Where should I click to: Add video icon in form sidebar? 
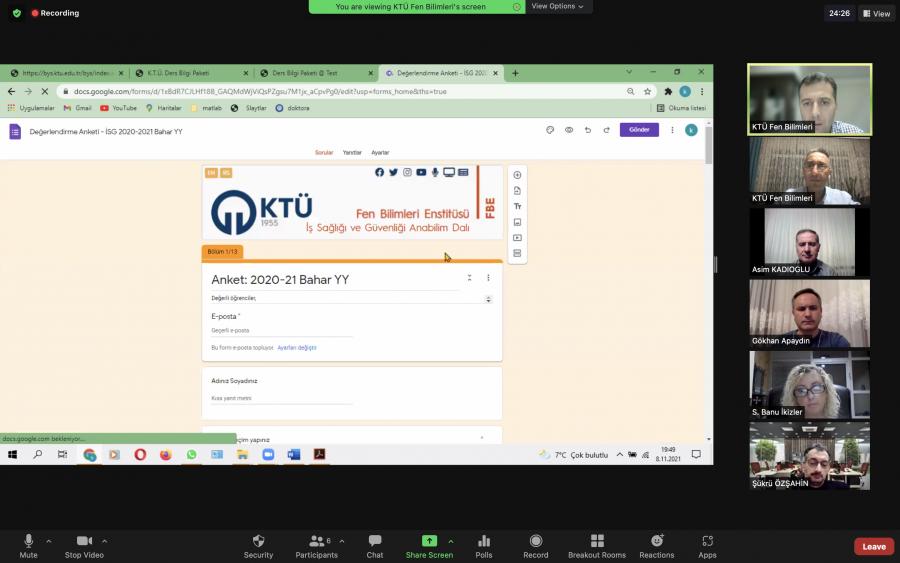(517, 238)
